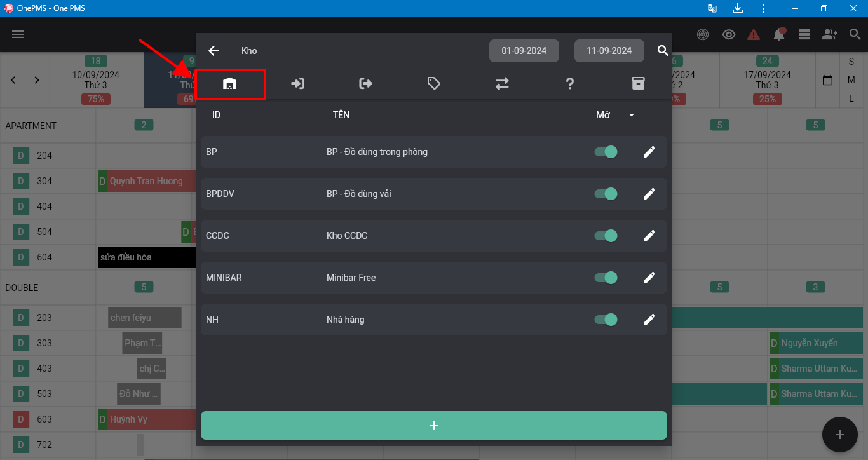Open the archive box tab
This screenshot has width=868, height=460.
pos(638,84)
